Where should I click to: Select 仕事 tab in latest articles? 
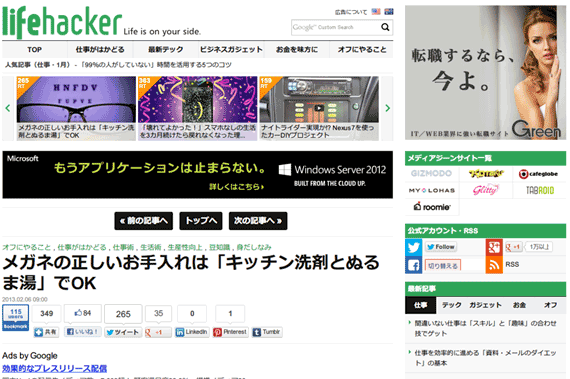click(x=421, y=305)
